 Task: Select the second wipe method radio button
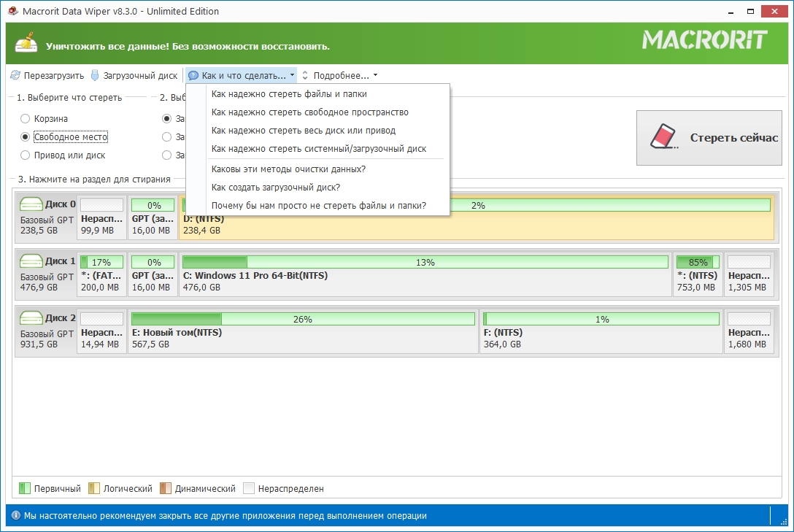[x=166, y=136]
